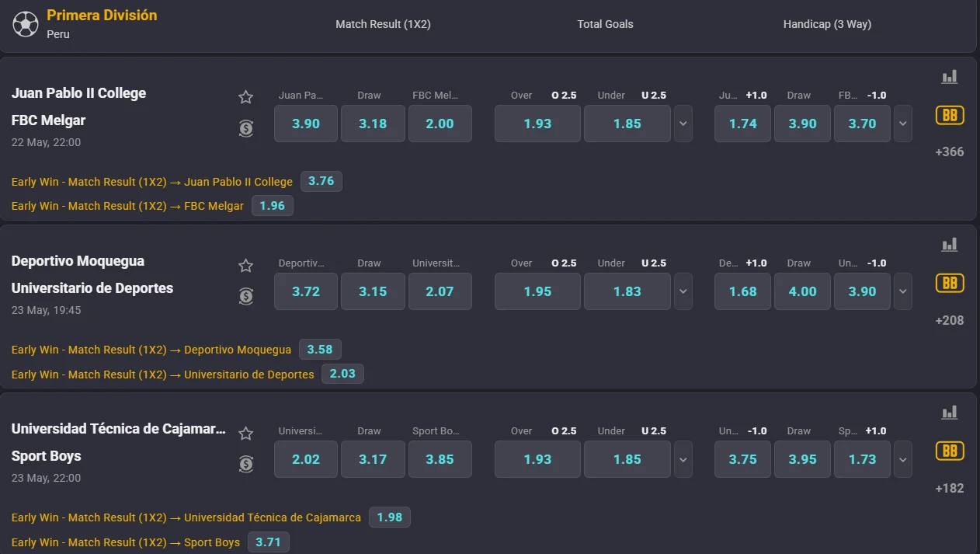This screenshot has width=980, height=554.
Task: Open Primera División league soccer ball icon
Action: coord(26,23)
